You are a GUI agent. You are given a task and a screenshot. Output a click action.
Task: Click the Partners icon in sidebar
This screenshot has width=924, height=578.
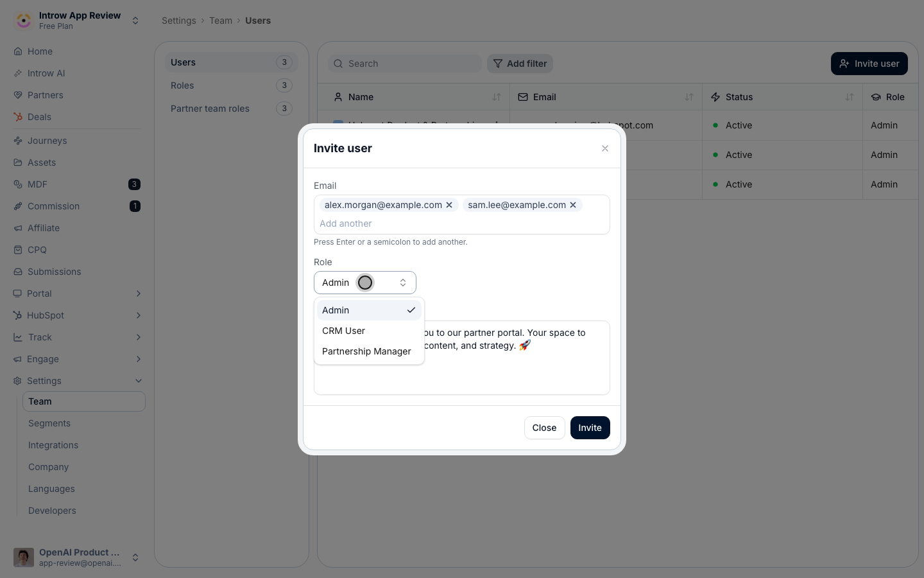coord(18,95)
